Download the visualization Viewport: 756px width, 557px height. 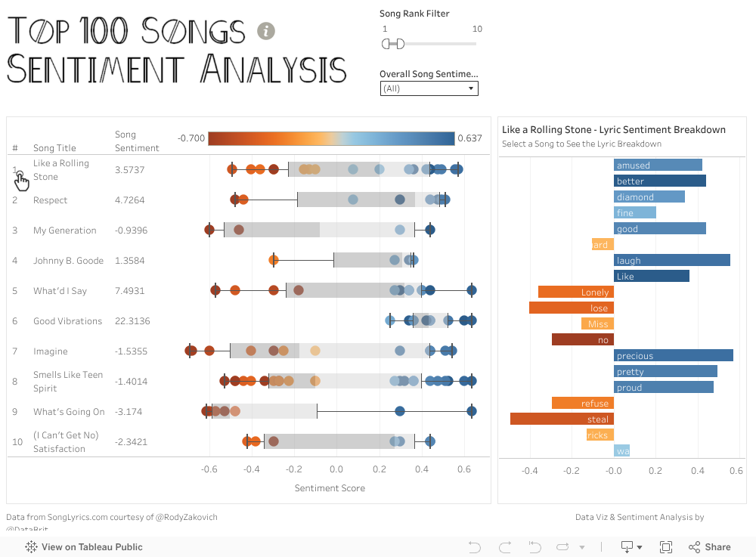[x=626, y=546]
